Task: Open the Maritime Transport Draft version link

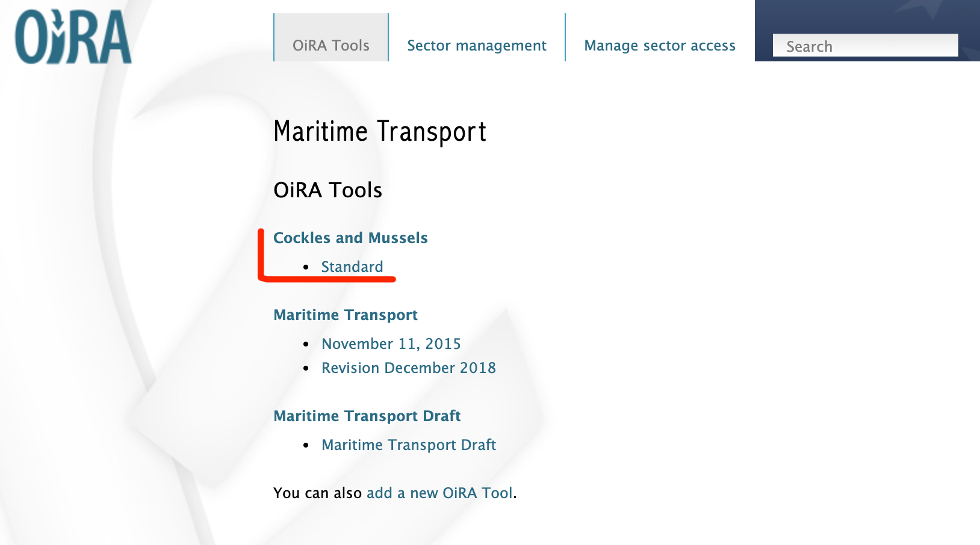Action: click(409, 445)
